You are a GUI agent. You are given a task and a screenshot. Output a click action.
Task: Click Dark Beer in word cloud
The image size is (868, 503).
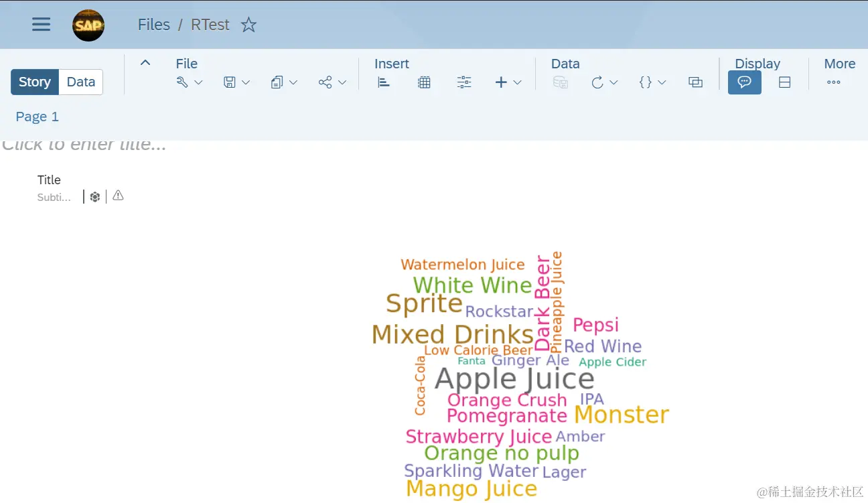pyautogui.click(x=542, y=303)
